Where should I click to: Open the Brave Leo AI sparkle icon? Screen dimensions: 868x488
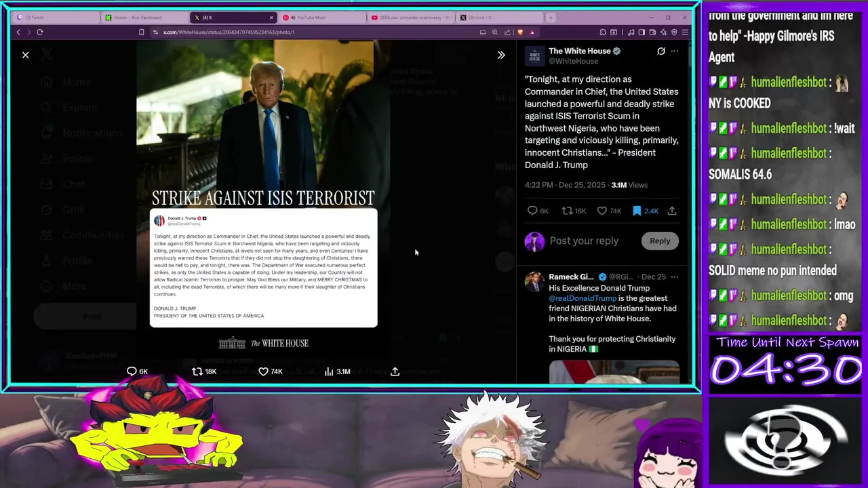pyautogui.click(x=663, y=32)
